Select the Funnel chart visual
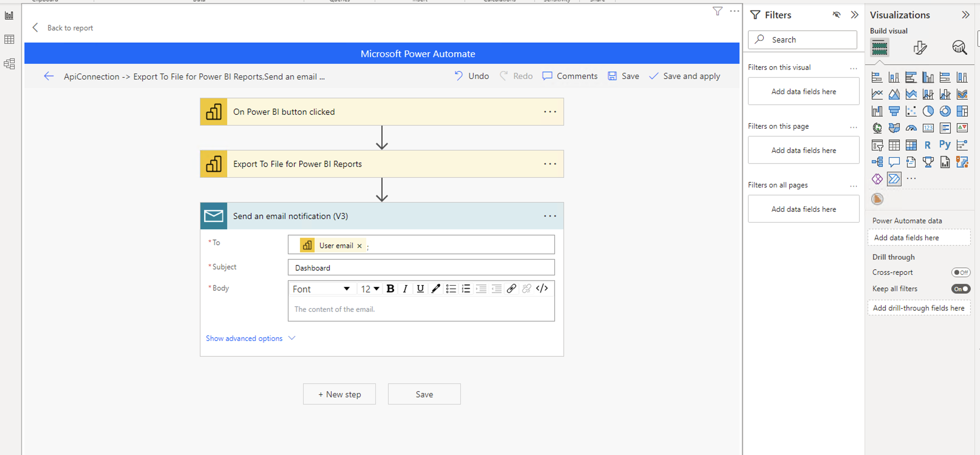 point(894,111)
